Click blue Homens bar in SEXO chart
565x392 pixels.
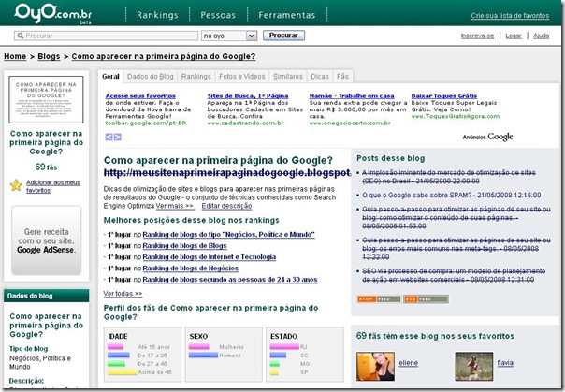pyautogui.click(x=203, y=356)
